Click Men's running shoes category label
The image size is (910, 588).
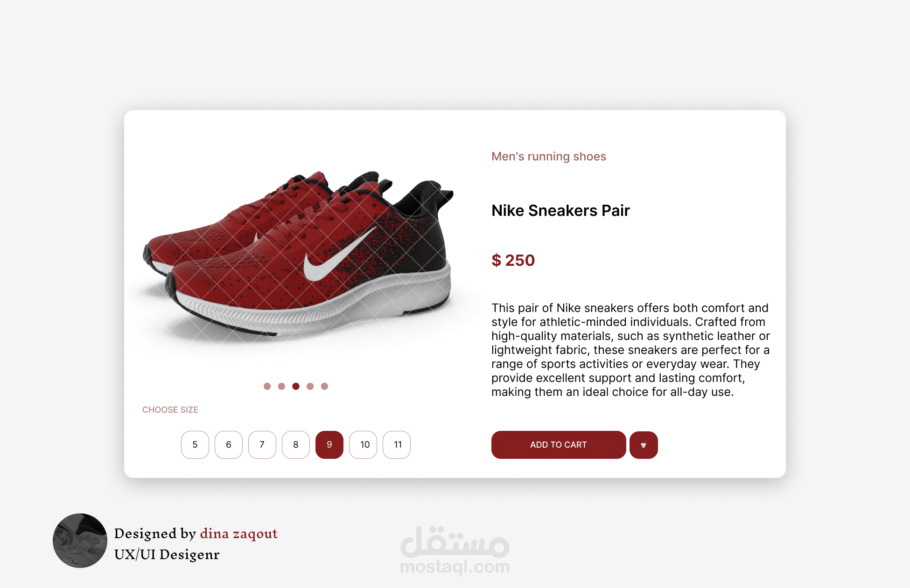point(549,157)
